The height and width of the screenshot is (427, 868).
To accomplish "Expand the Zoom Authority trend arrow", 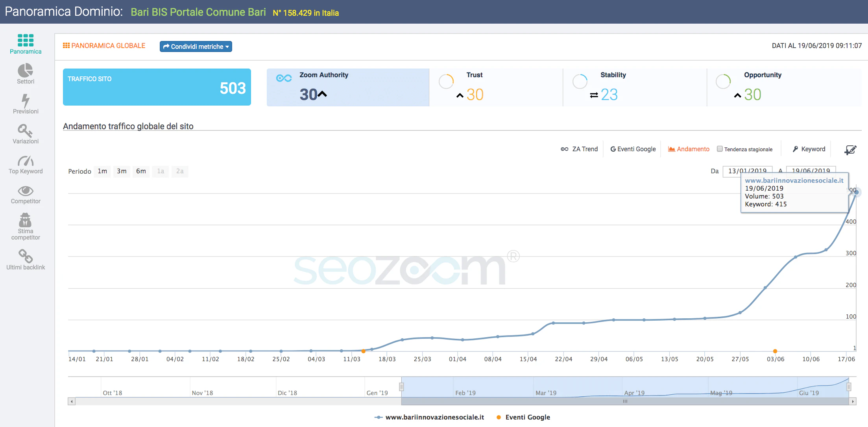I will click(323, 94).
